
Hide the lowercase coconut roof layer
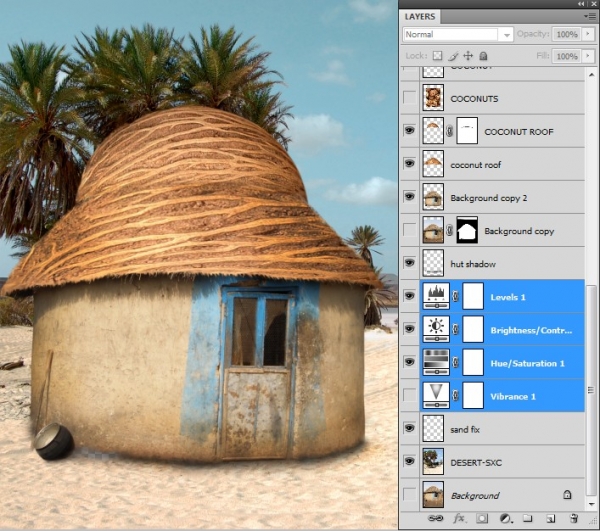pos(409,164)
